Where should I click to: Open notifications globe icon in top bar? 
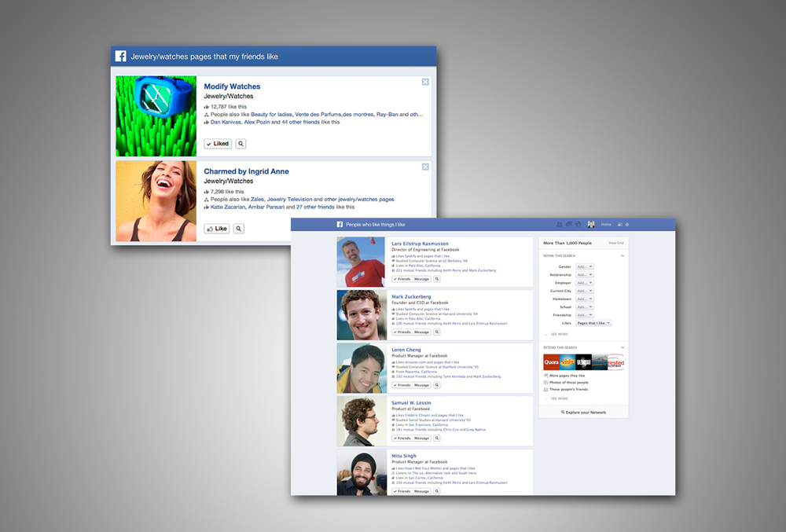pyautogui.click(x=578, y=225)
